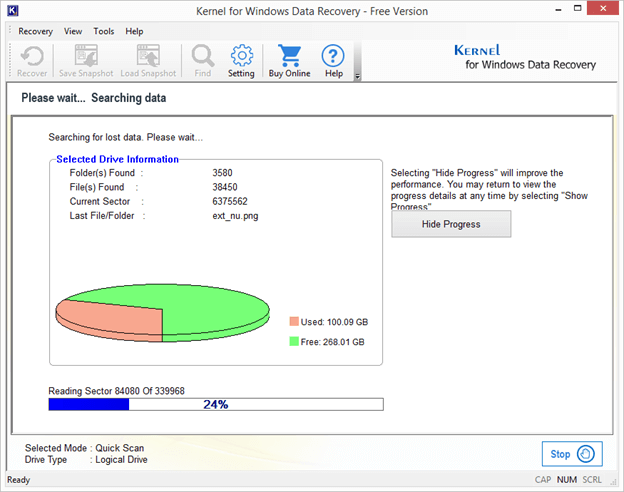Screen dimensions: 624x492
Task: Click the CAP indicator in status bar
Action: click(x=543, y=480)
